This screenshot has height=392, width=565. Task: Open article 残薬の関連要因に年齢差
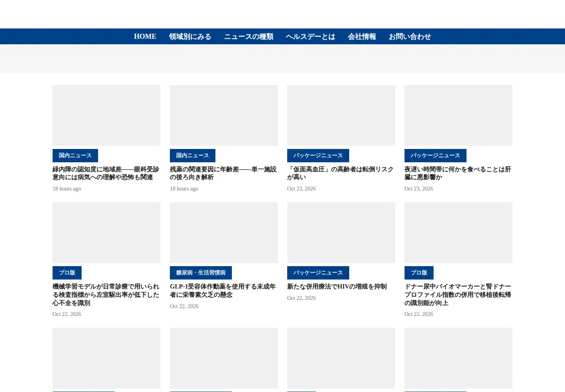[x=223, y=173]
